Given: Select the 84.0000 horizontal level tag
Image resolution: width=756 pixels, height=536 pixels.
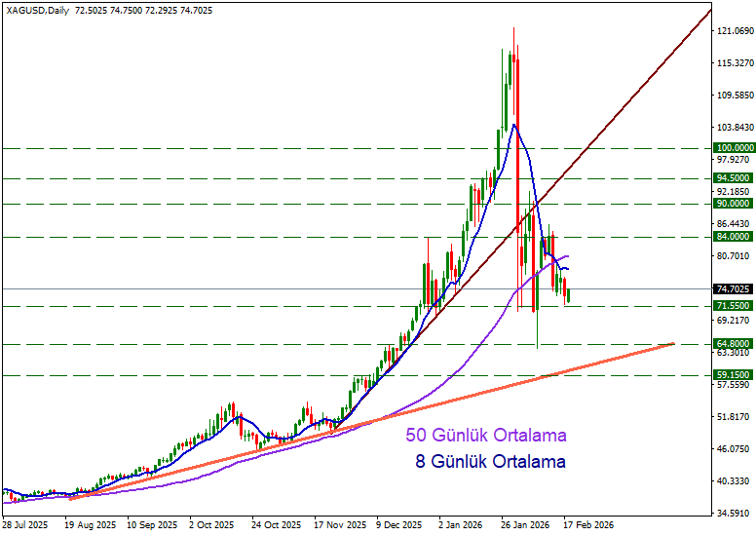Looking at the screenshot, I should point(733,237).
